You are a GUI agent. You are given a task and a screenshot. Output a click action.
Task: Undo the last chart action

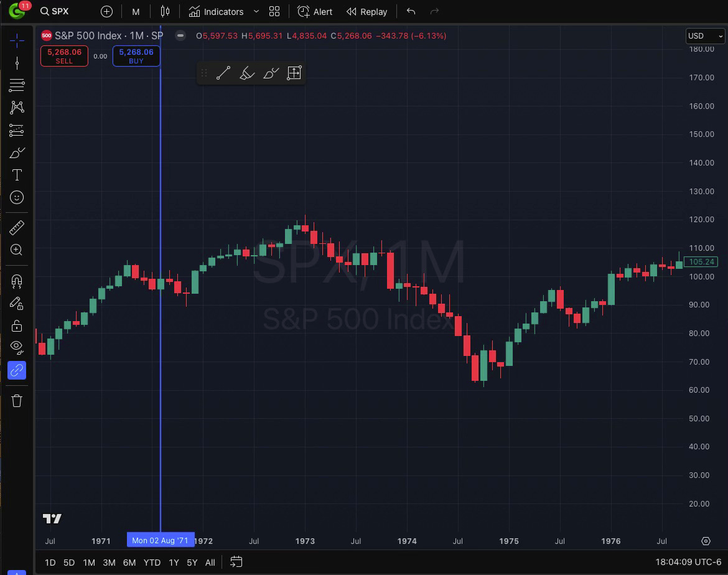click(411, 12)
